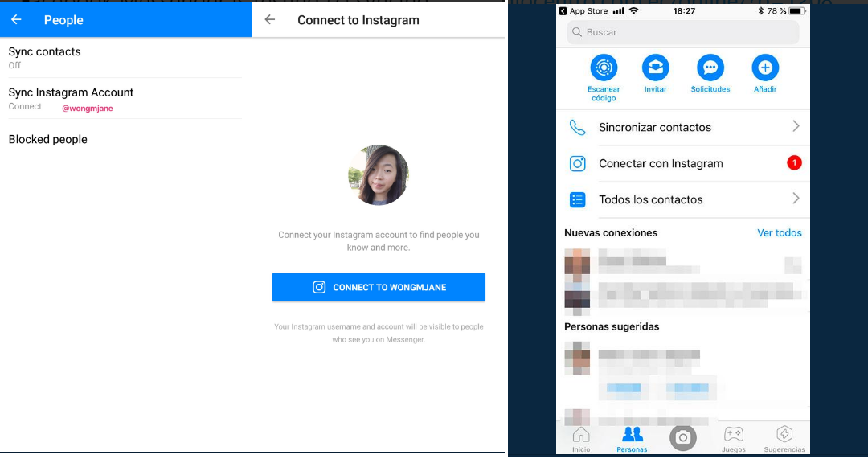Tap the center camera button
The width and height of the screenshot is (868, 459).
coord(682,436)
